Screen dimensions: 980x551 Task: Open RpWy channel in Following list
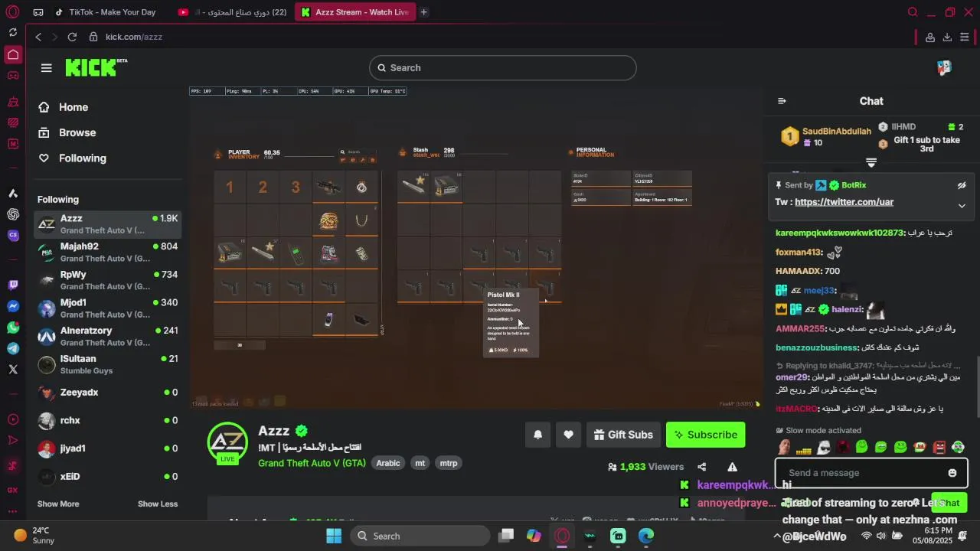[x=107, y=280]
